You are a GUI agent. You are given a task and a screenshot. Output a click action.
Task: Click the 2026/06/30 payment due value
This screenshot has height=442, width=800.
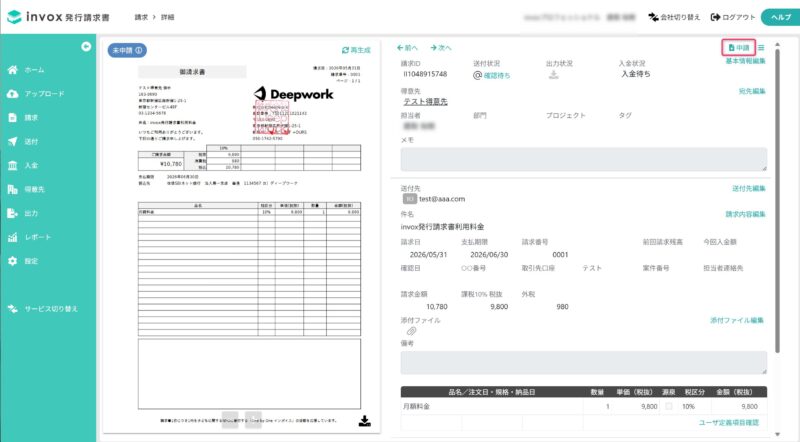pos(489,254)
